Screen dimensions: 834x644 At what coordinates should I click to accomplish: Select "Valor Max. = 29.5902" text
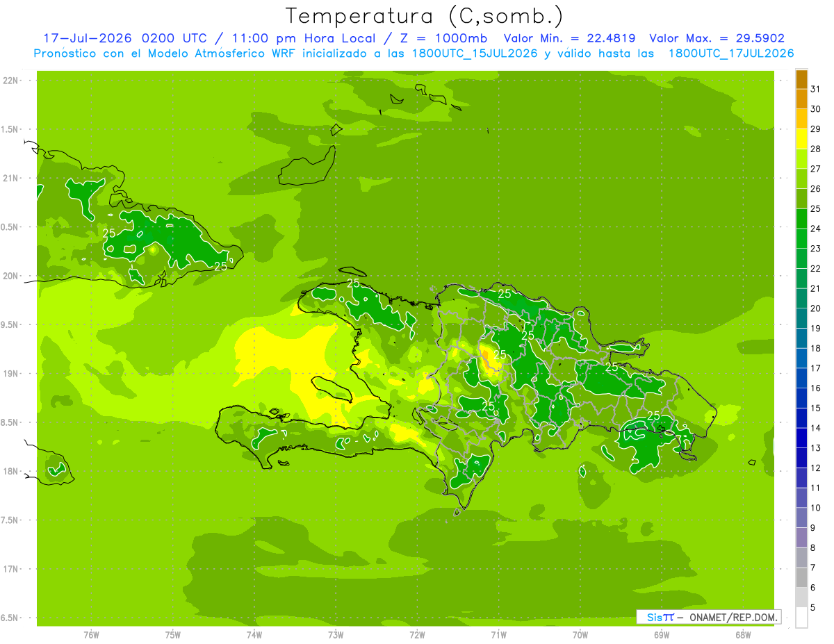(x=717, y=38)
